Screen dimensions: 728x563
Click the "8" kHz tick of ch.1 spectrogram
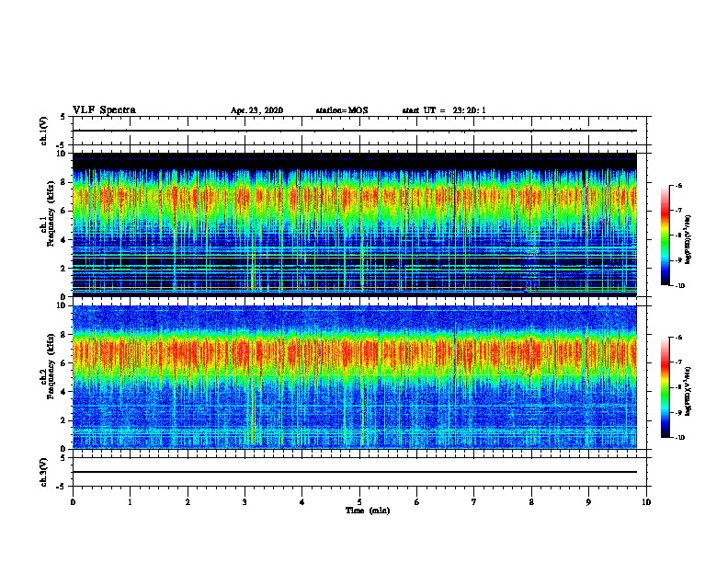coord(63,182)
